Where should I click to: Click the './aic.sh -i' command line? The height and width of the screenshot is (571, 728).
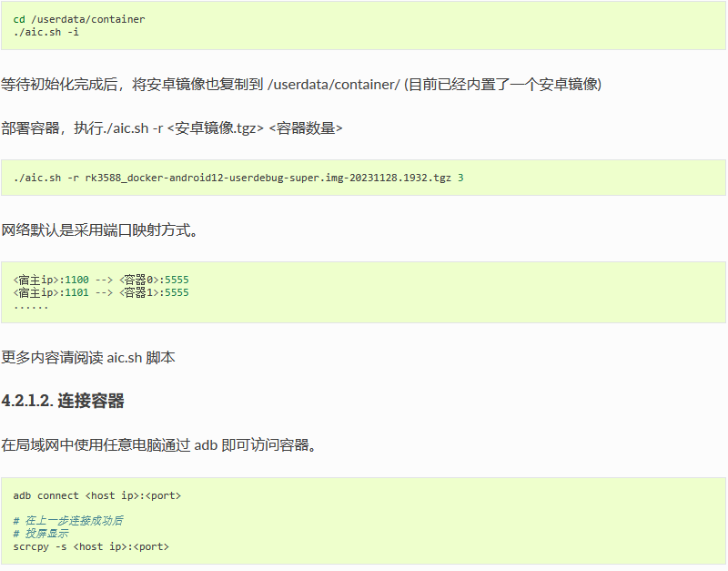[46, 32]
